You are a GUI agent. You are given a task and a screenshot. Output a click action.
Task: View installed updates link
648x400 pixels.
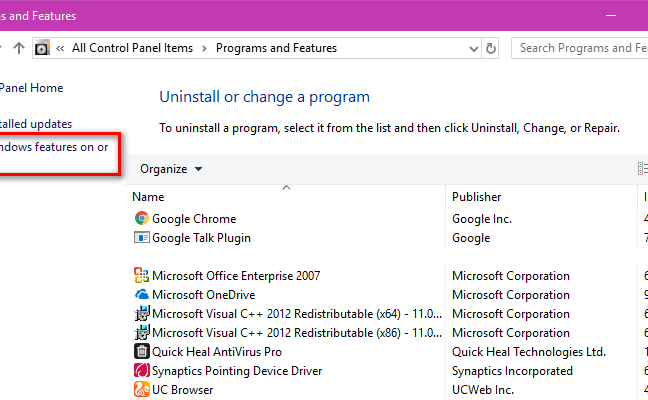(x=36, y=124)
